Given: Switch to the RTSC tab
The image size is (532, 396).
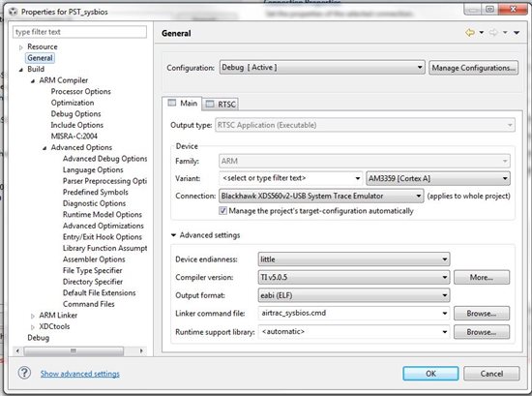Looking at the screenshot, I should 221,104.
